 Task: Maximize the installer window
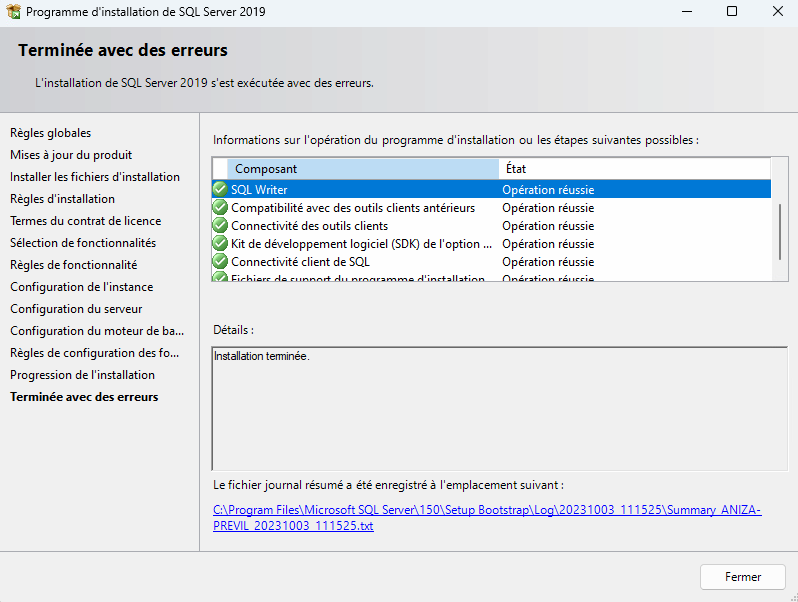click(732, 12)
